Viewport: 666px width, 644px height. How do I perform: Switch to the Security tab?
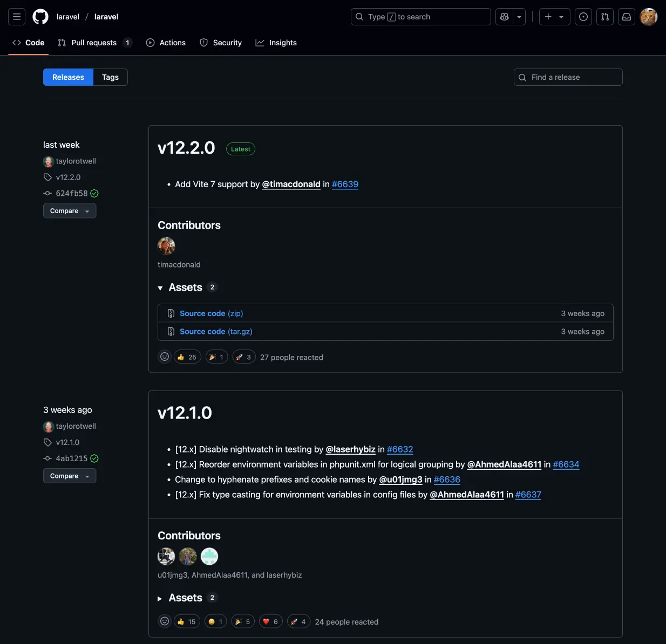click(x=220, y=43)
